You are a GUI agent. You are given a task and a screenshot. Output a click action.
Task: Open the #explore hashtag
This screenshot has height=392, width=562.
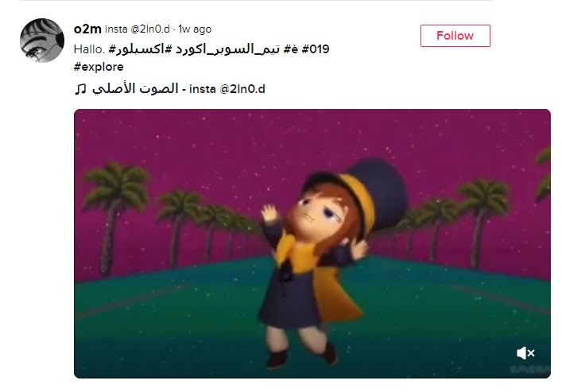pyautogui.click(x=99, y=67)
